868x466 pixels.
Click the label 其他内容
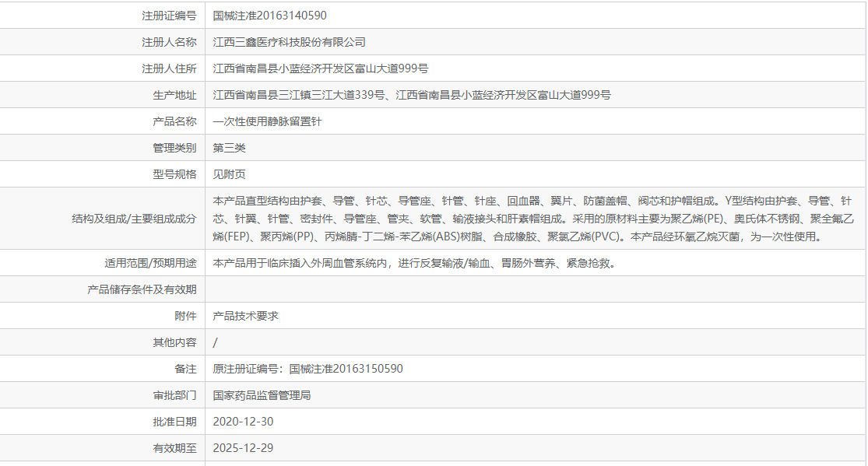[x=174, y=342]
